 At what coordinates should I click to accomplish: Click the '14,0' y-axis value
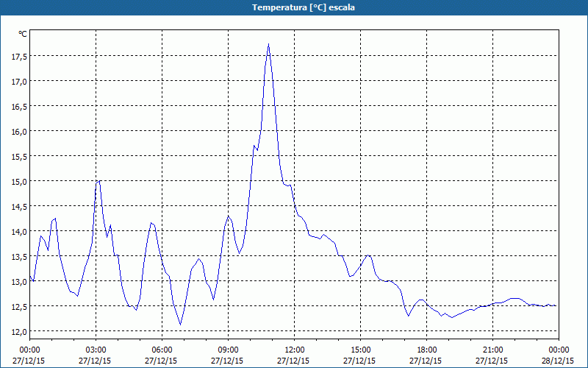[x=20, y=232]
